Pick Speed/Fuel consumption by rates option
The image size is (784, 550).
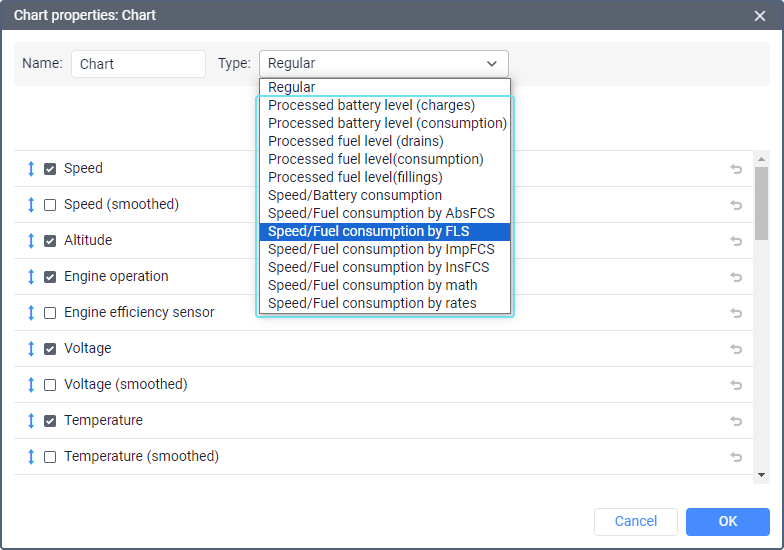[x=372, y=303]
